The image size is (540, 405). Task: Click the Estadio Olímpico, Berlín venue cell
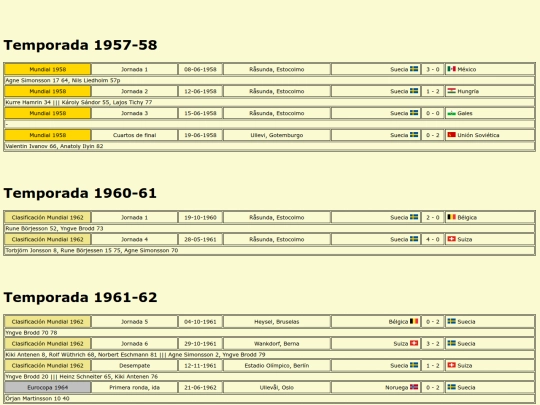point(277,365)
